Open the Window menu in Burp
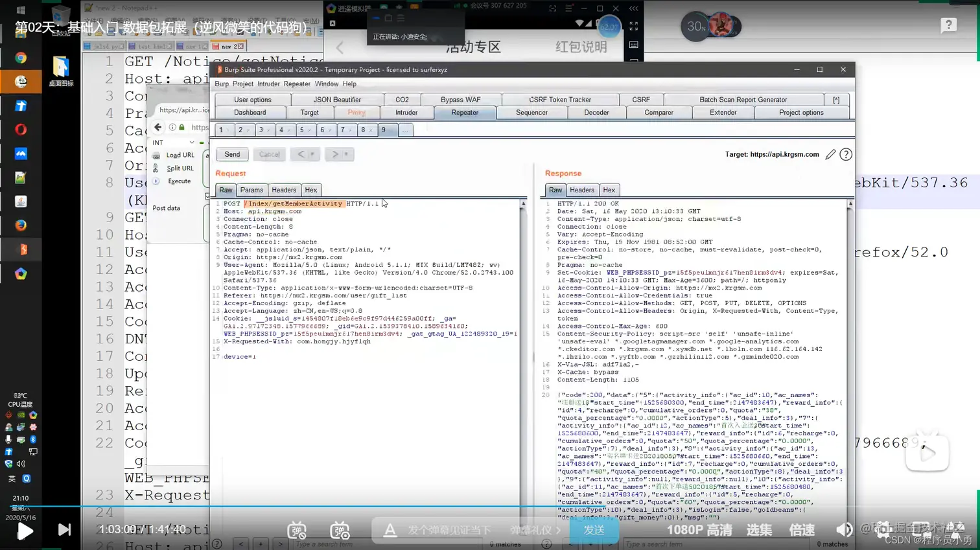Image resolution: width=980 pixels, height=550 pixels. [x=327, y=84]
